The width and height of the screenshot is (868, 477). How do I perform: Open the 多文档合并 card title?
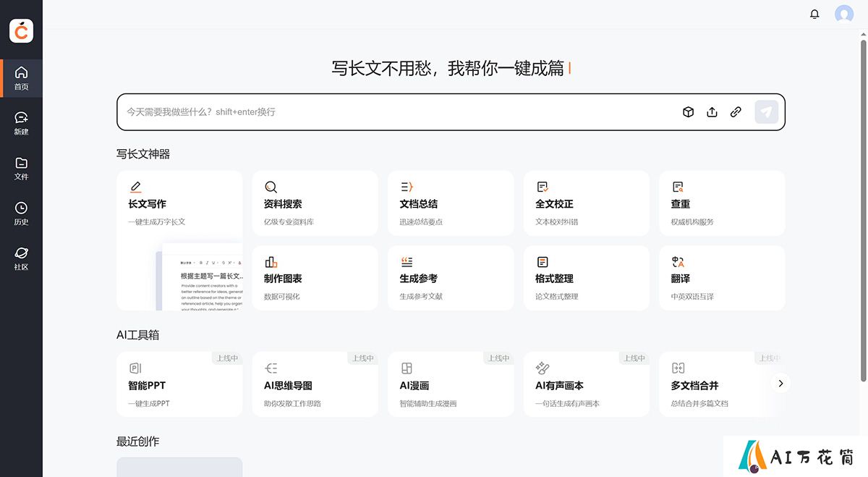click(x=694, y=386)
